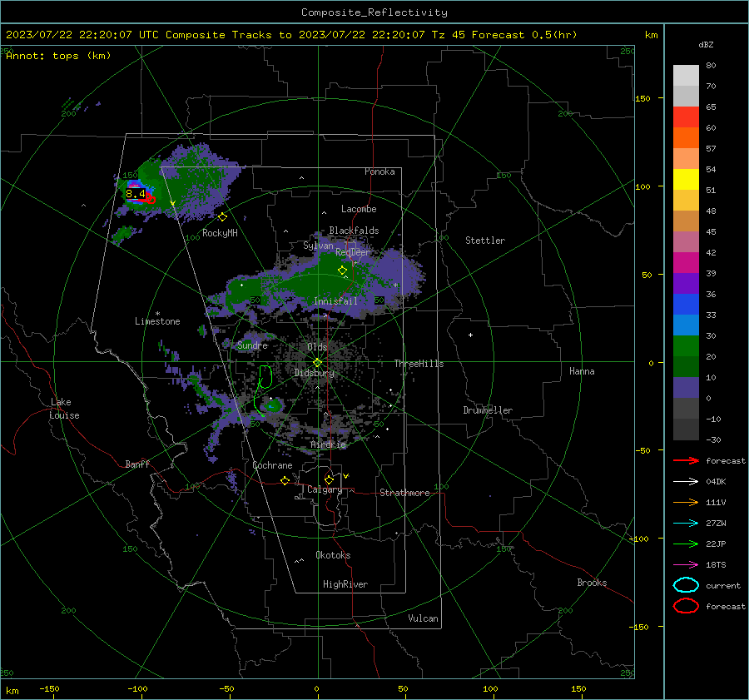Click the Brooks map label

tap(592, 583)
